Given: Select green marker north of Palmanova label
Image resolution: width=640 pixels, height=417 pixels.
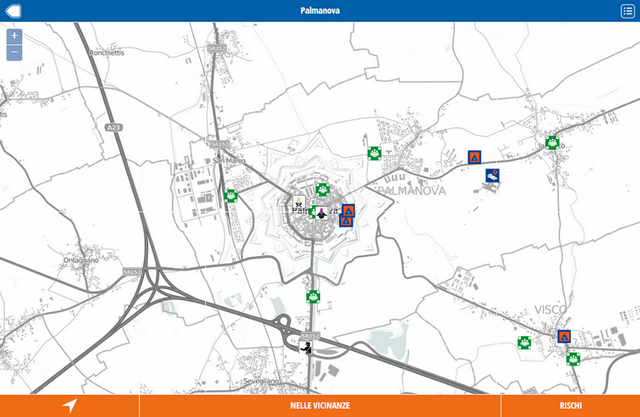Looking at the screenshot, I should click(373, 153).
